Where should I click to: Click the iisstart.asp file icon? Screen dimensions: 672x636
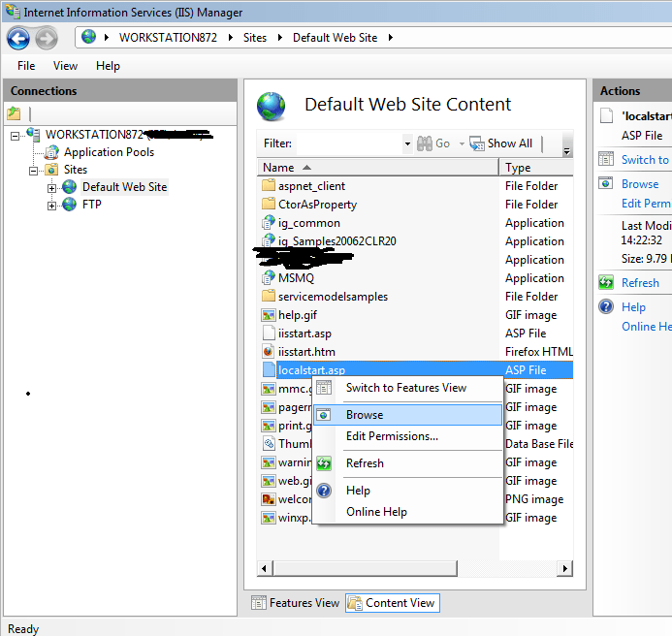(x=269, y=333)
